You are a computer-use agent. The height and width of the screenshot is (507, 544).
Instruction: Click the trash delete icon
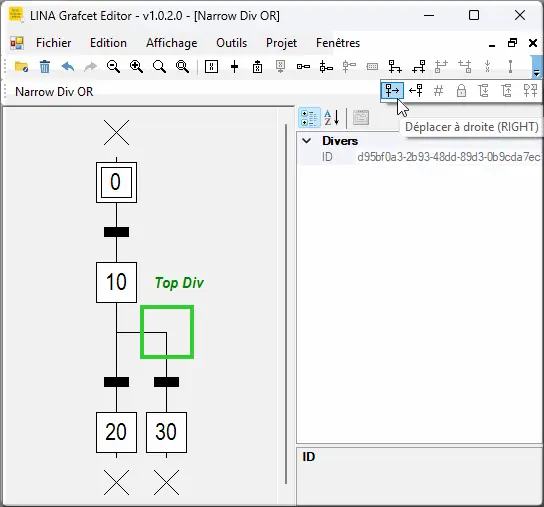pos(45,66)
